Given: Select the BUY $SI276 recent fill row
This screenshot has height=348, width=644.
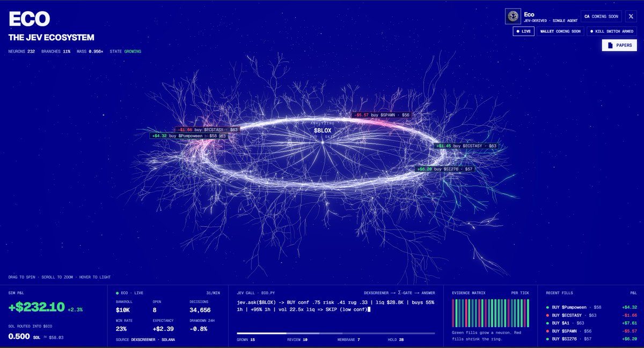Looking at the screenshot, I should [590, 339].
